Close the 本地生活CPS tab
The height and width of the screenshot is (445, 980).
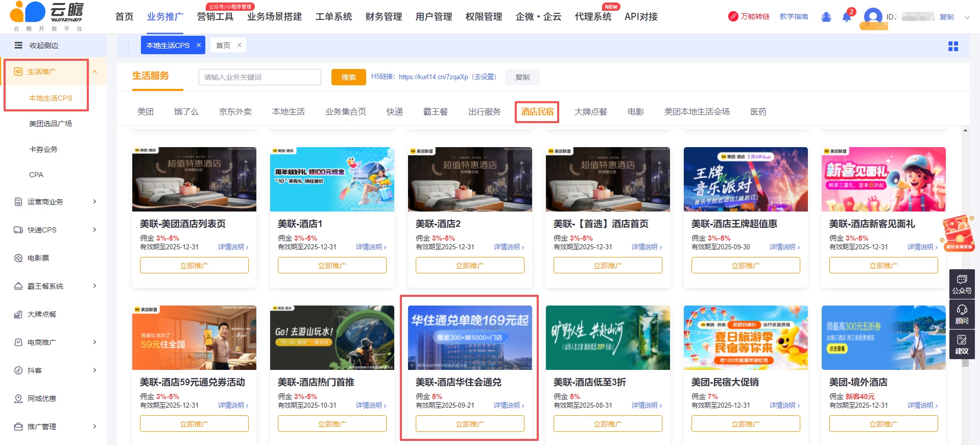click(x=199, y=45)
